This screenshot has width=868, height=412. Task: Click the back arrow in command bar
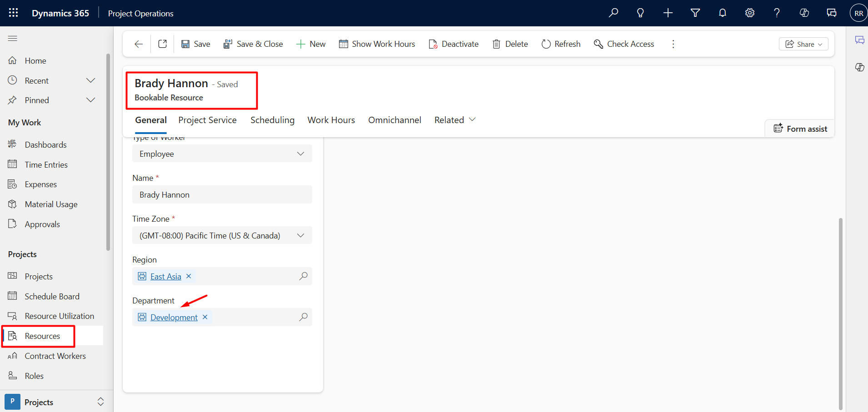point(139,44)
